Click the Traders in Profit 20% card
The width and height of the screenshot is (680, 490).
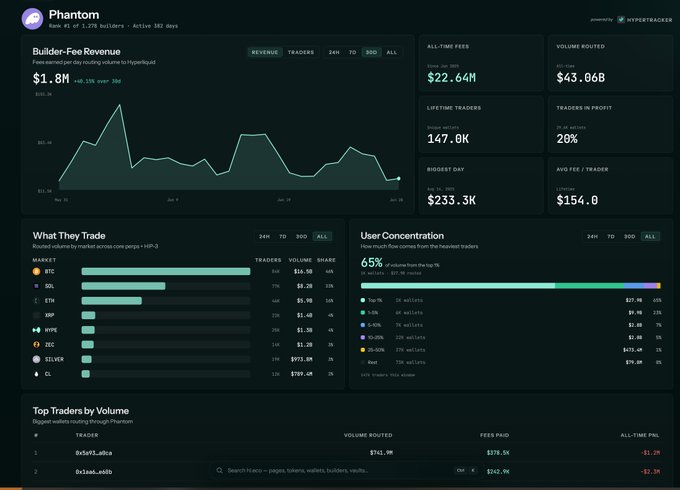(x=610, y=124)
